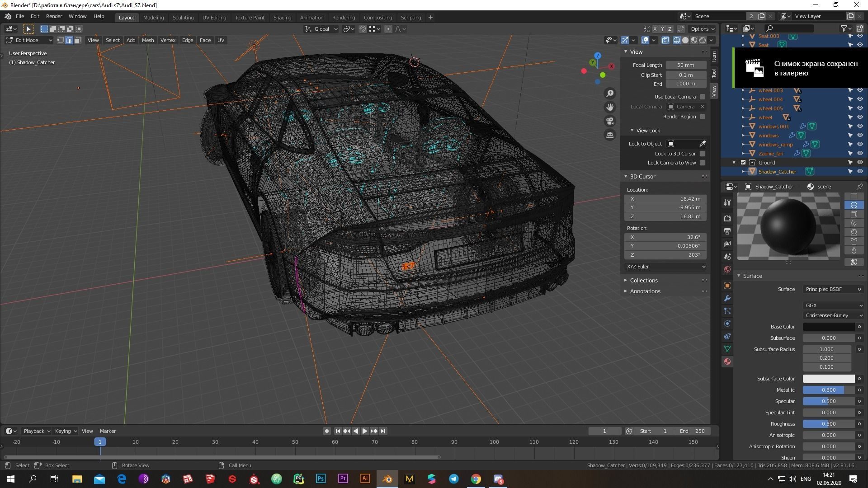868x488 pixels.
Task: Switch to solid viewport shading
Action: pyautogui.click(x=685, y=40)
